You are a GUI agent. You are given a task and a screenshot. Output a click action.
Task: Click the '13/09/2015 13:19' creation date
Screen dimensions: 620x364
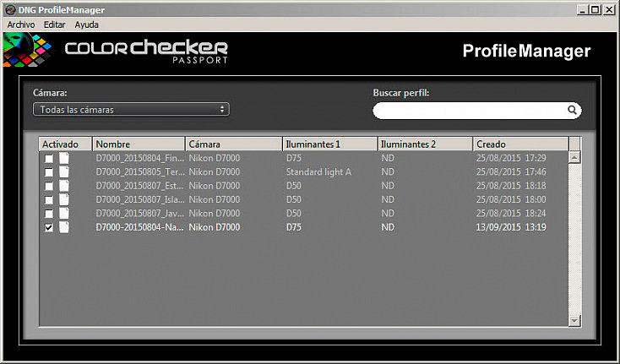coord(511,227)
